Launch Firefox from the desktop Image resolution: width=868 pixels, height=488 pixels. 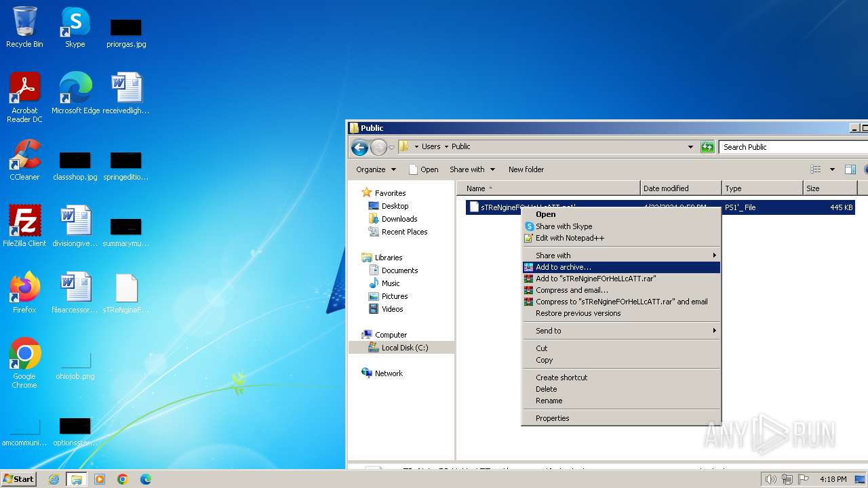point(24,292)
